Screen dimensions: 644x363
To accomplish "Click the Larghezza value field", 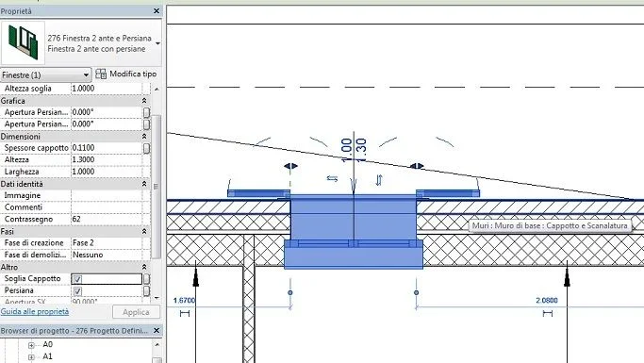I will (106, 172).
